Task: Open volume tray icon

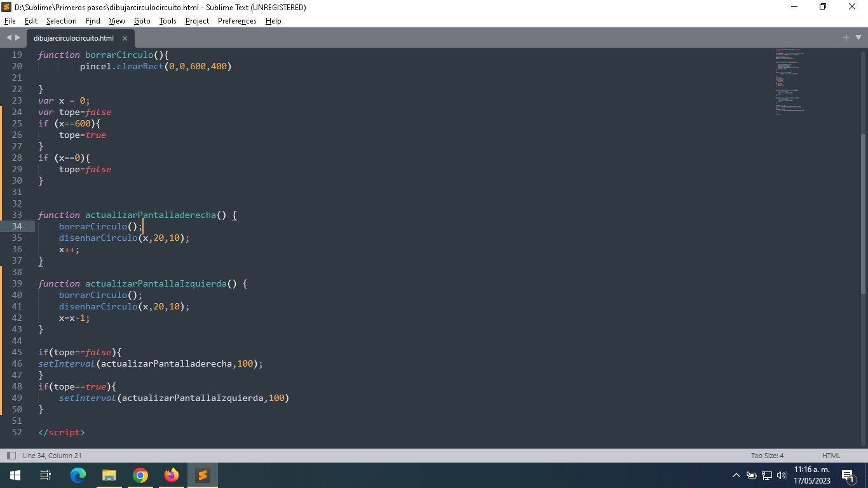Action: click(782, 475)
